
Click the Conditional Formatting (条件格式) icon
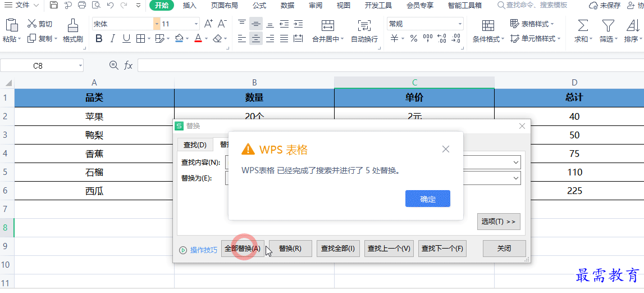488,25
